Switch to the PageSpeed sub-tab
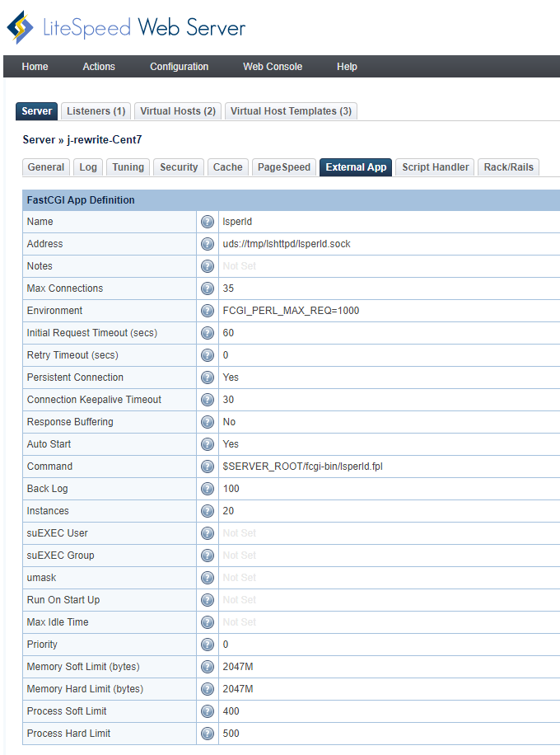The height and width of the screenshot is (755, 560). [x=284, y=167]
